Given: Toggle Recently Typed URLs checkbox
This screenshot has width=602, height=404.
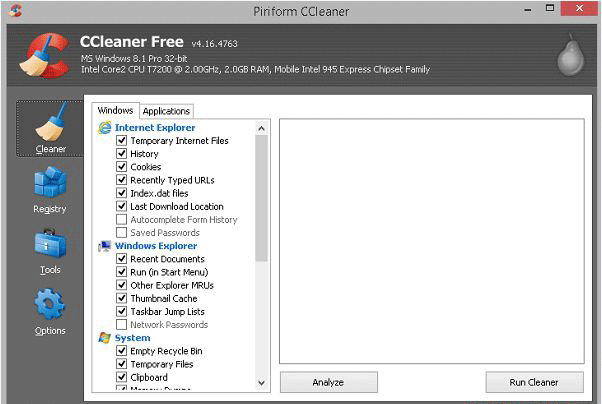Looking at the screenshot, I should (121, 180).
